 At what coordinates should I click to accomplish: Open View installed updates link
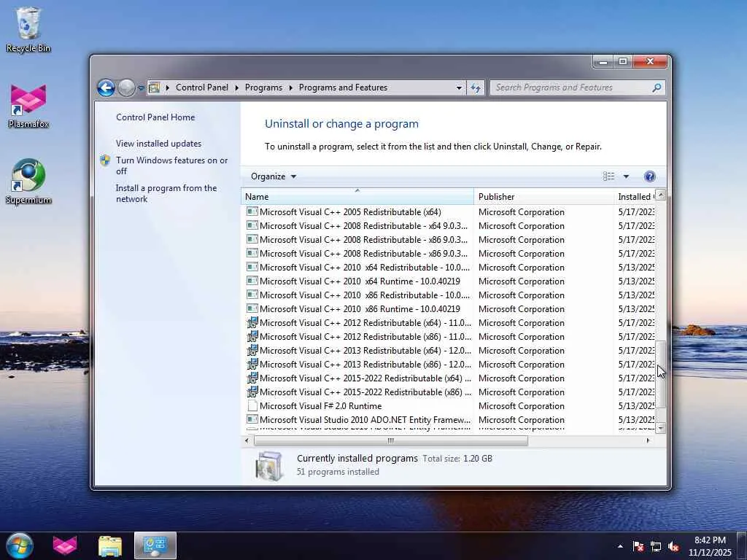pos(158,144)
